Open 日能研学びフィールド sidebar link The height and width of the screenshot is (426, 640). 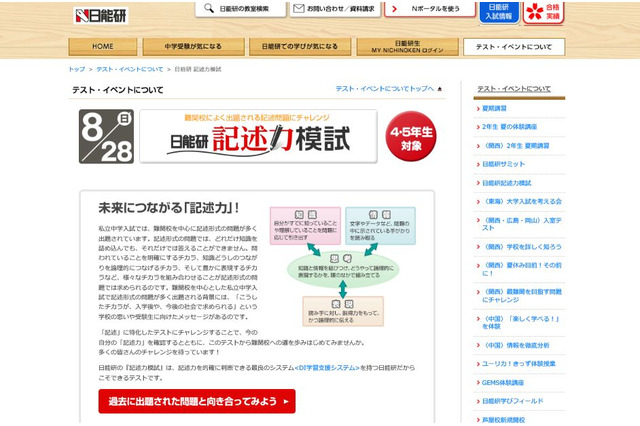click(x=513, y=401)
